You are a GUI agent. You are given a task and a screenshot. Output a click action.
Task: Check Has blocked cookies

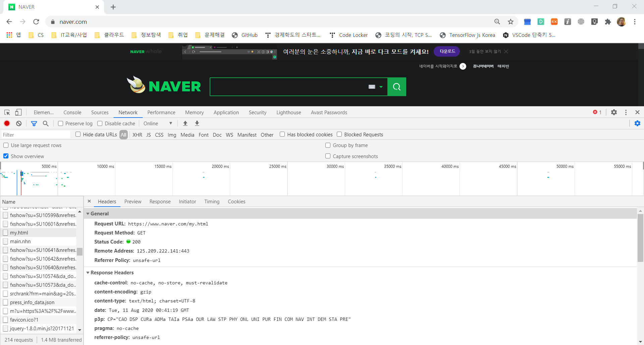pyautogui.click(x=282, y=134)
